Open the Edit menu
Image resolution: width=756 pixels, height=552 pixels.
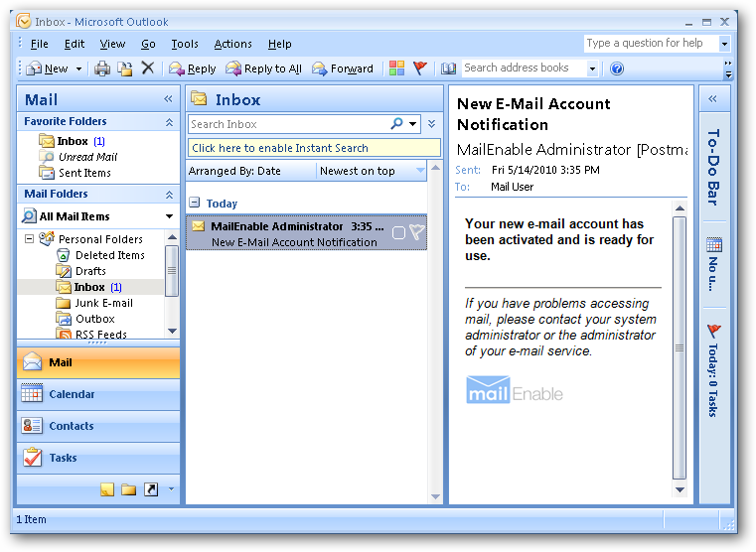point(75,44)
